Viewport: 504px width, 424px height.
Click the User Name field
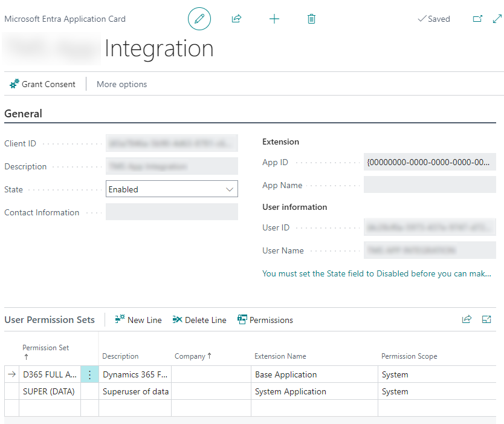coord(430,250)
